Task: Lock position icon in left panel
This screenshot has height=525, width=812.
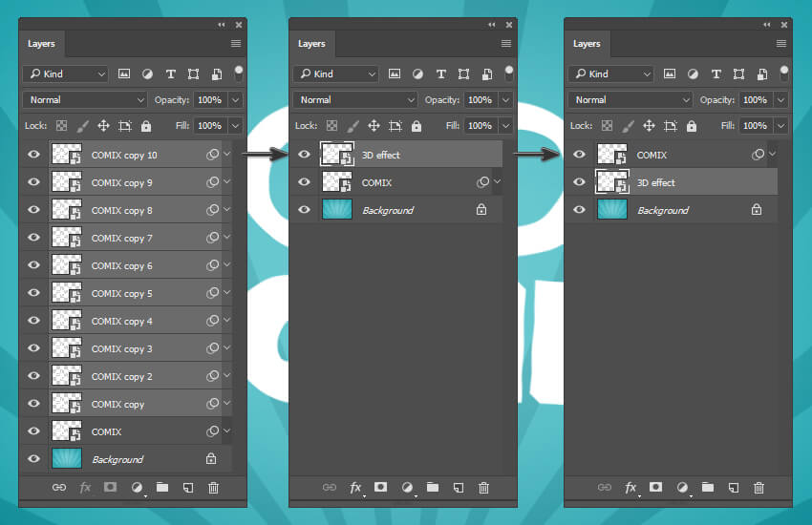Action: (x=103, y=126)
